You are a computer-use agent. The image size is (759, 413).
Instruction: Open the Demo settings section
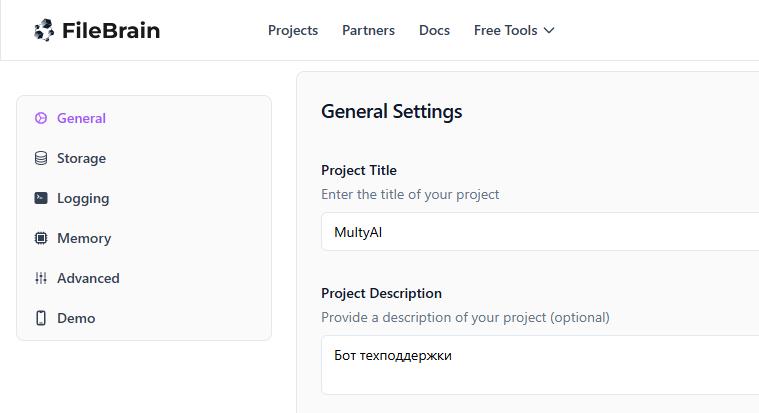coord(144,318)
